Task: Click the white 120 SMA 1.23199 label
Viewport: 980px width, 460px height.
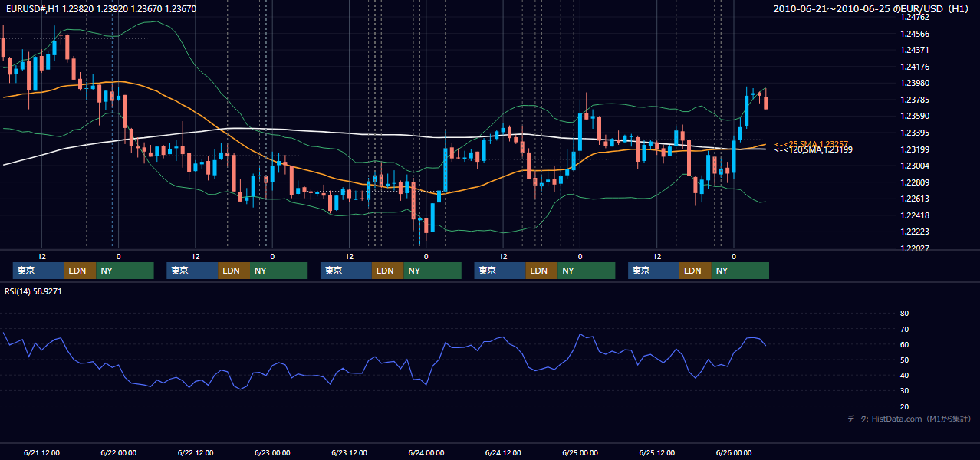Action: pyautogui.click(x=813, y=150)
